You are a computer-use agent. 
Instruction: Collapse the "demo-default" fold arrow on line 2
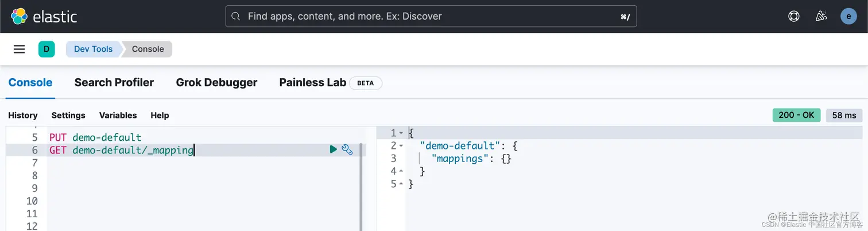coord(401,146)
